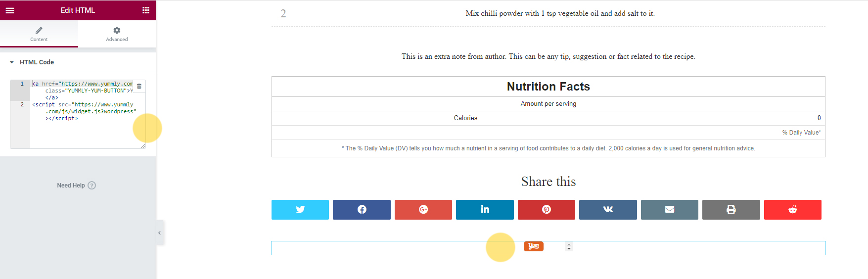Collapse the Elementor side panel arrow
Screen dimensions: 868x279
tap(159, 232)
